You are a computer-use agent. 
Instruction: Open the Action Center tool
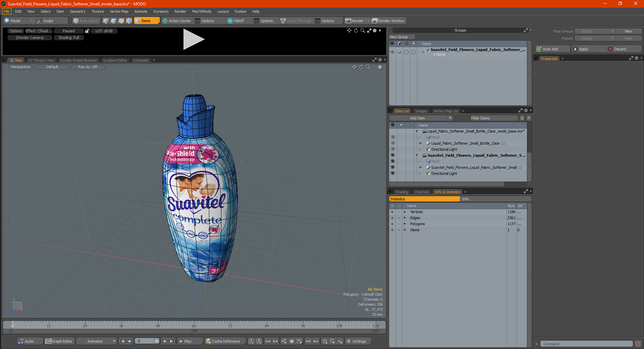[177, 21]
